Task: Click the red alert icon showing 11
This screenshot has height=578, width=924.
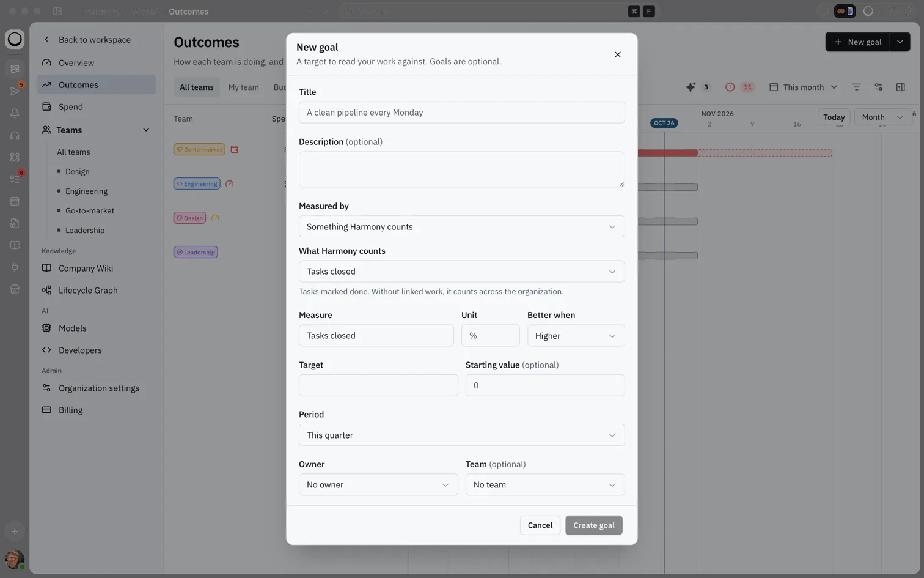Action: click(x=730, y=87)
